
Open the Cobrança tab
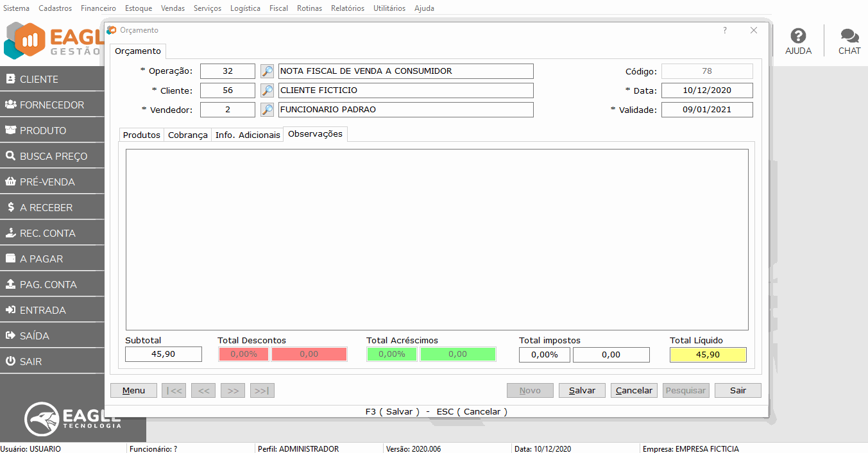(188, 135)
